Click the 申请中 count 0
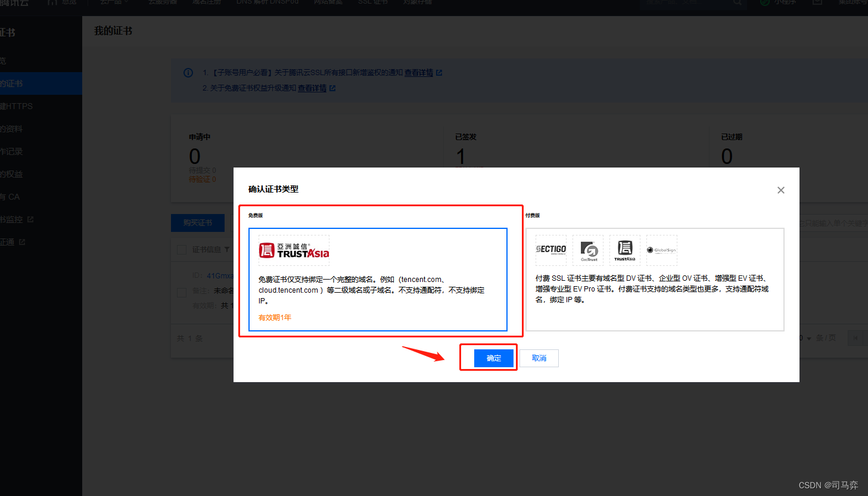Image resolution: width=868 pixels, height=496 pixels. [x=195, y=156]
